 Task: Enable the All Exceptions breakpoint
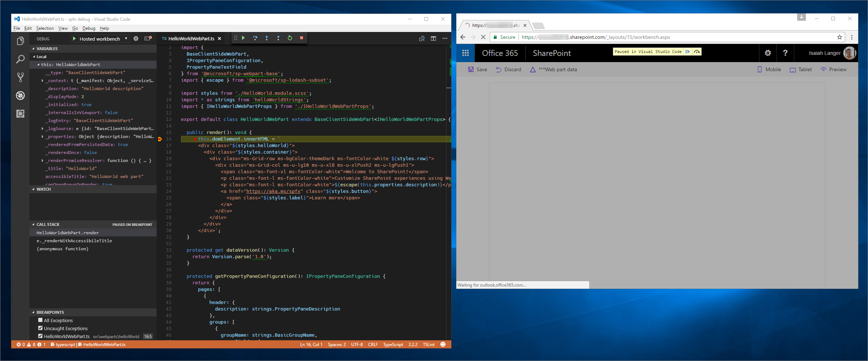point(40,320)
